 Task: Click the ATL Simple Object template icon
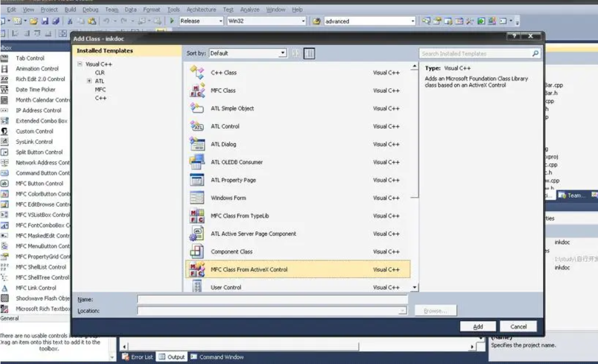pos(197,108)
